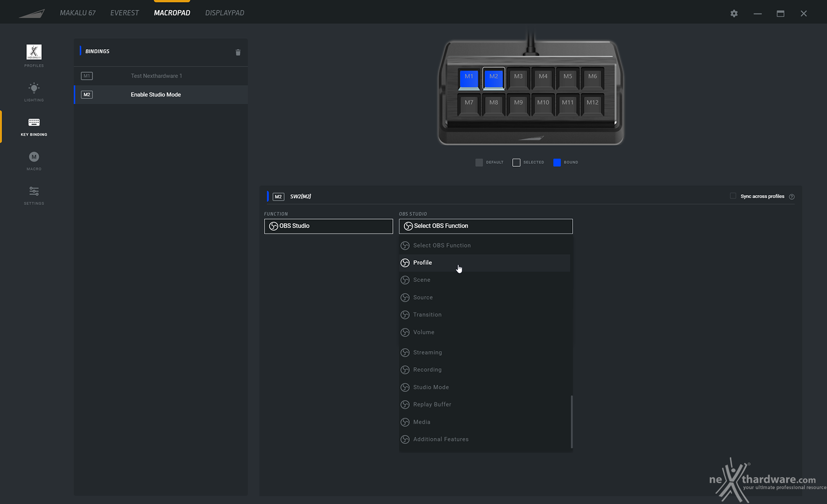827x504 pixels.
Task: Enable Sync across profiles checkbox
Action: coord(733,196)
